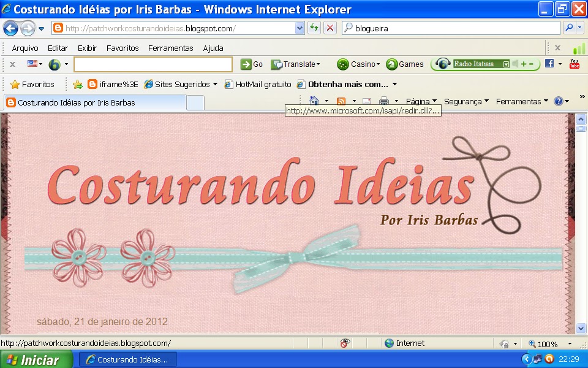This screenshot has height=368, width=588.
Task: Stop loading with the red X icon
Action: 330,28
